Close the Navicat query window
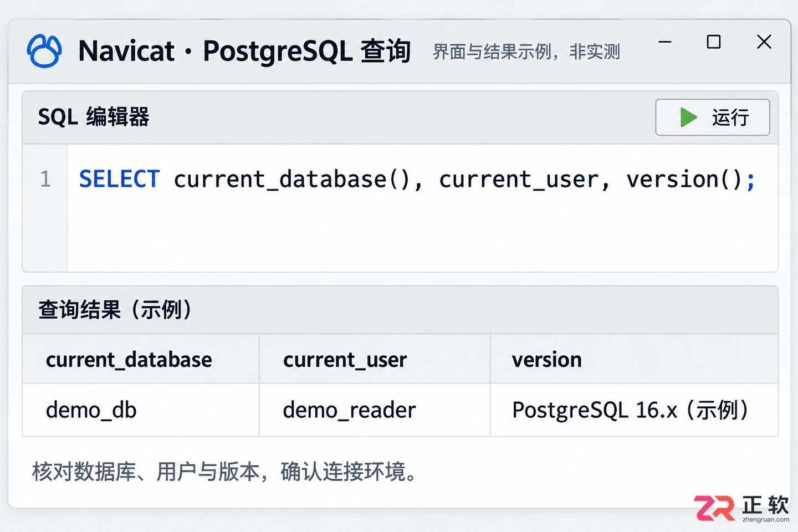Image resolution: width=798 pixels, height=532 pixels. tap(764, 42)
